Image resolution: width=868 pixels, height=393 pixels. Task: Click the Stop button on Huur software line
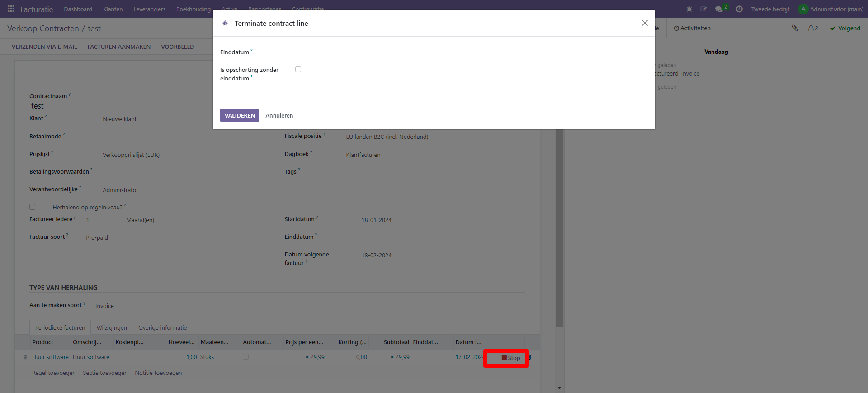click(510, 358)
